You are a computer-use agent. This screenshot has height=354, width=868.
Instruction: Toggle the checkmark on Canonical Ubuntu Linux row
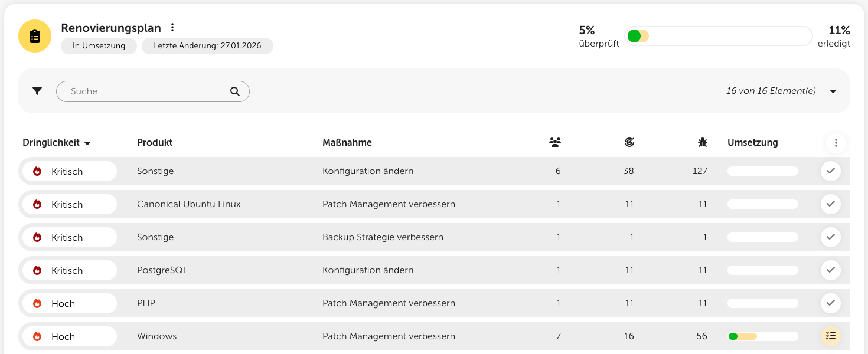point(831,204)
